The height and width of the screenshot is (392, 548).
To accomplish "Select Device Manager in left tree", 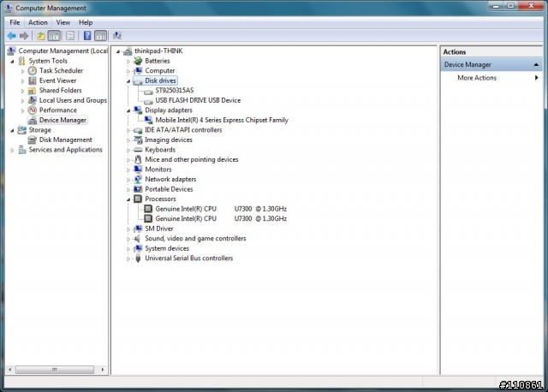I will coord(63,120).
